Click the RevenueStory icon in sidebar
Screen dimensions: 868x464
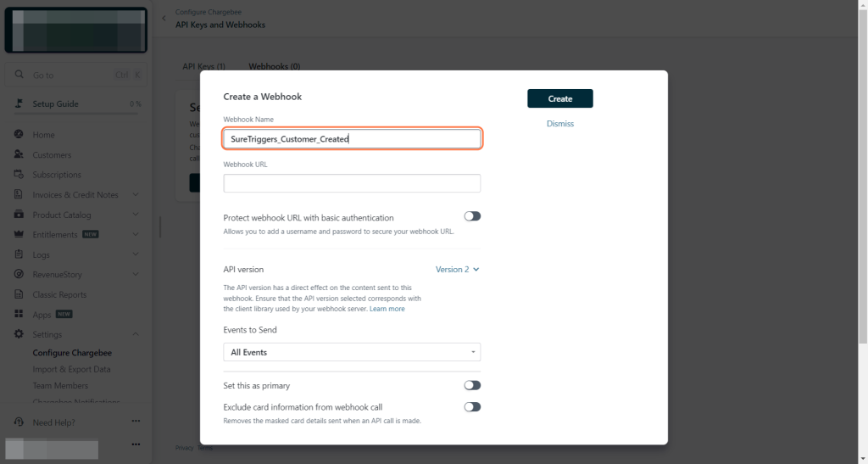19,274
